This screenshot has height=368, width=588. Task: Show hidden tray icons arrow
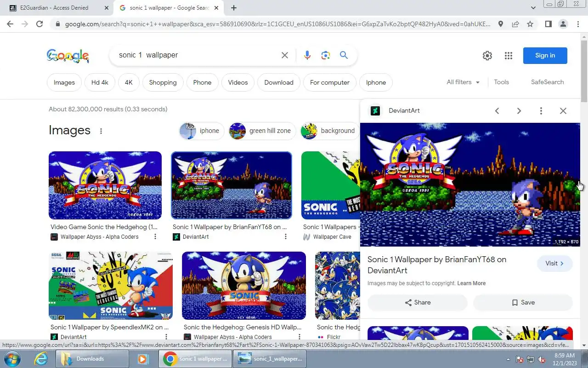pyautogui.click(x=508, y=359)
